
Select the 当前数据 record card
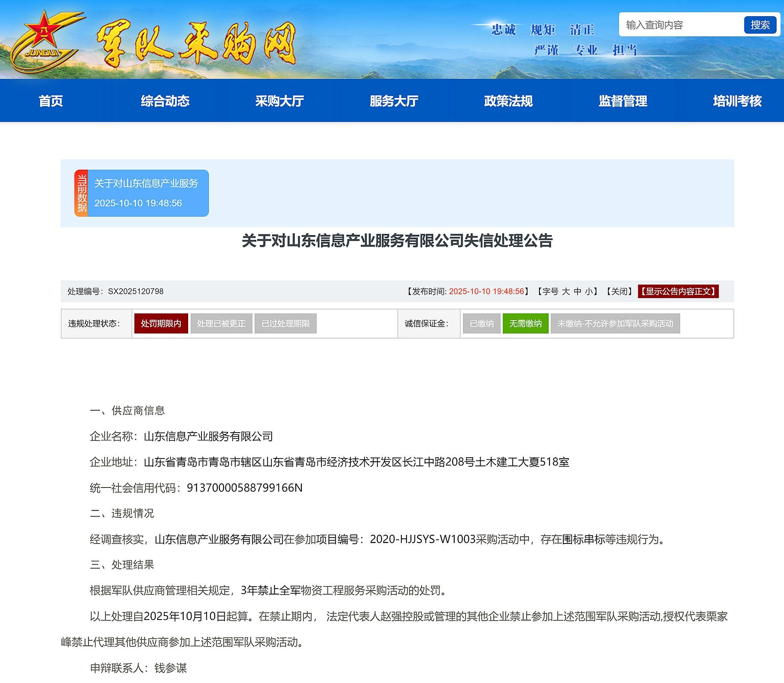(x=142, y=193)
